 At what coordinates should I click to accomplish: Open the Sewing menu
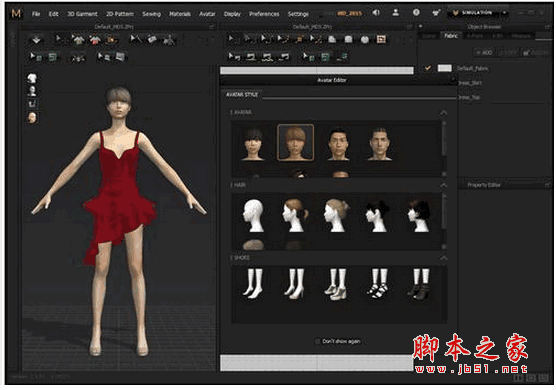tap(151, 14)
